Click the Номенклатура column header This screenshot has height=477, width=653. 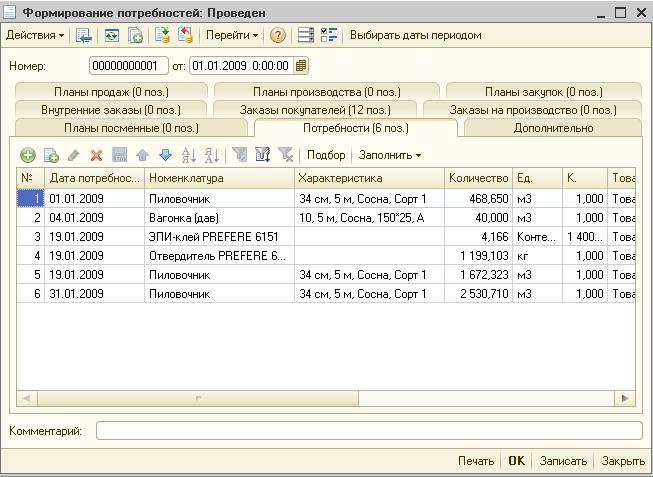tap(219, 178)
